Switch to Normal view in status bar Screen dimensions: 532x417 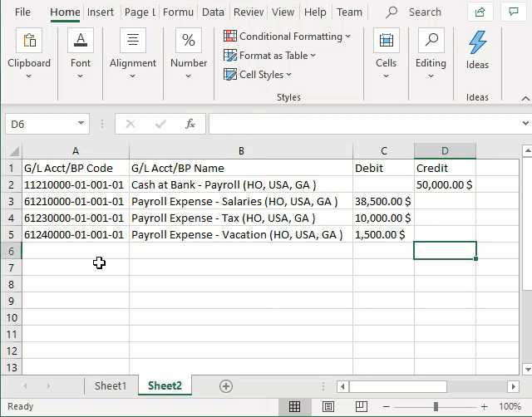pos(294,407)
